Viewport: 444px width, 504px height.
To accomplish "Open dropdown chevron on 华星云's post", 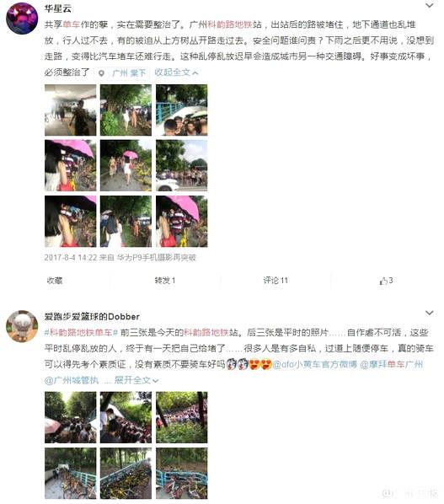I will pos(429,5).
